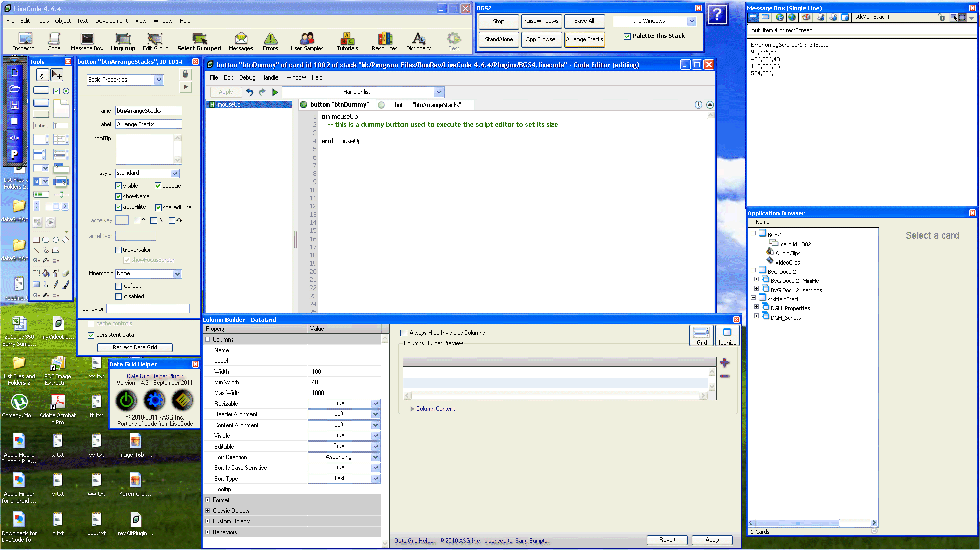Open the Tutorials toolbar icon
This screenshot has height=550, width=980.
347,41
